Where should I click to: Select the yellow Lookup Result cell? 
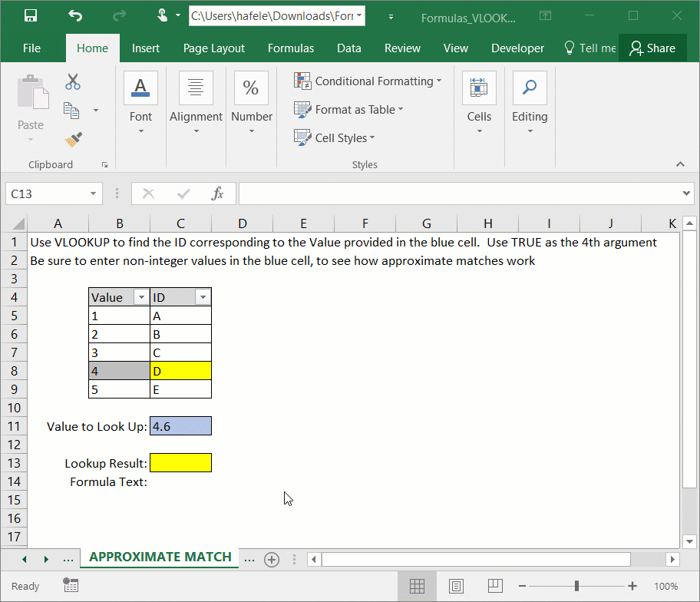[x=180, y=463]
